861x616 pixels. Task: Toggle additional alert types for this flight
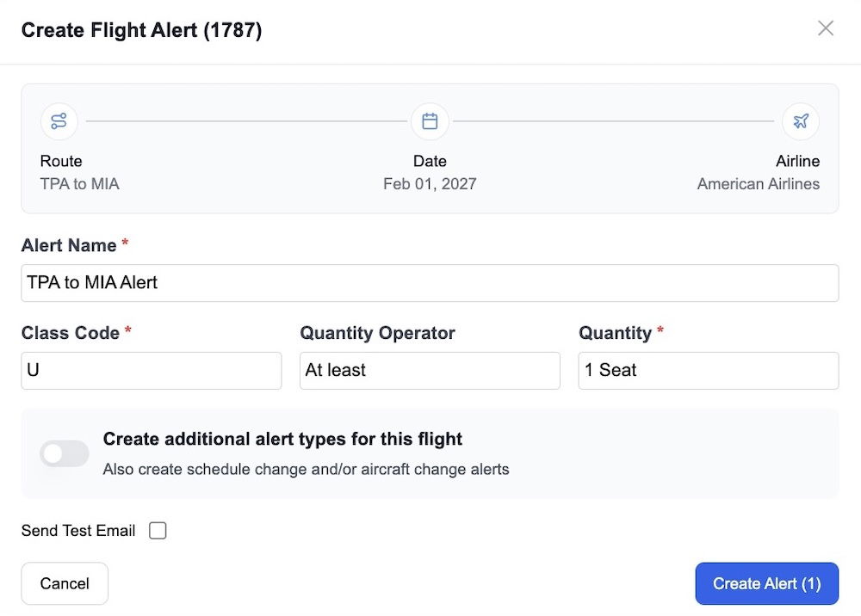(x=65, y=453)
